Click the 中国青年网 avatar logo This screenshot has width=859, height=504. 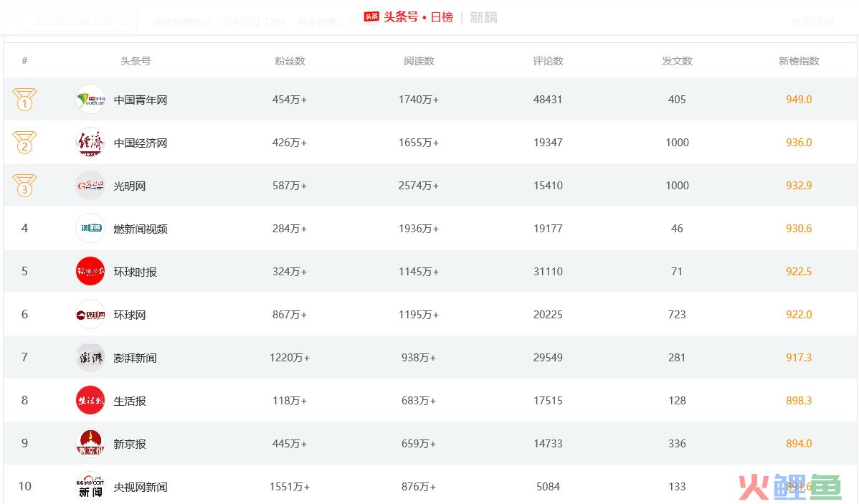(x=90, y=100)
